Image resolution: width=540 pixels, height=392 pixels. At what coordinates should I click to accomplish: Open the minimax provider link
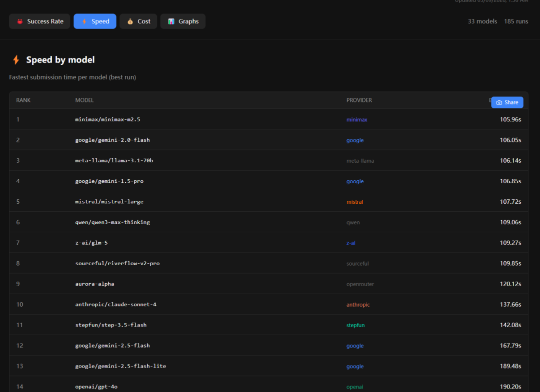(357, 120)
